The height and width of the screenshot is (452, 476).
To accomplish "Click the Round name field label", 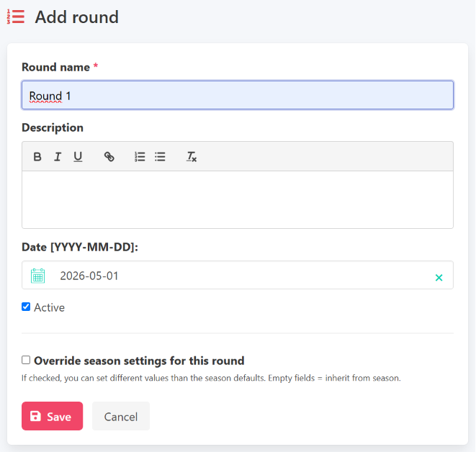I will (56, 67).
